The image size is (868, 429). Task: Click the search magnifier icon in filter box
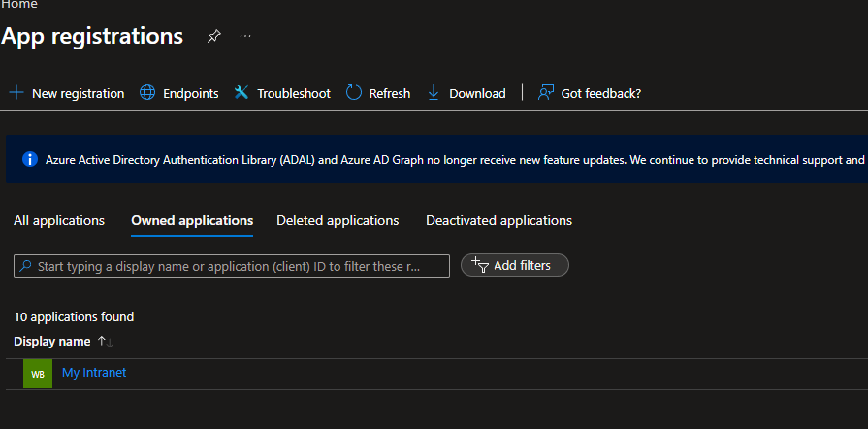tap(25, 266)
